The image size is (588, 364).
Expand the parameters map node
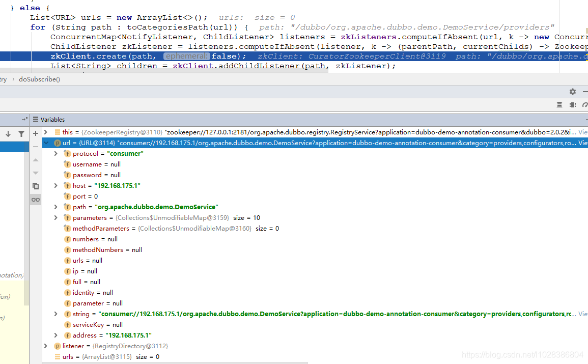point(56,217)
